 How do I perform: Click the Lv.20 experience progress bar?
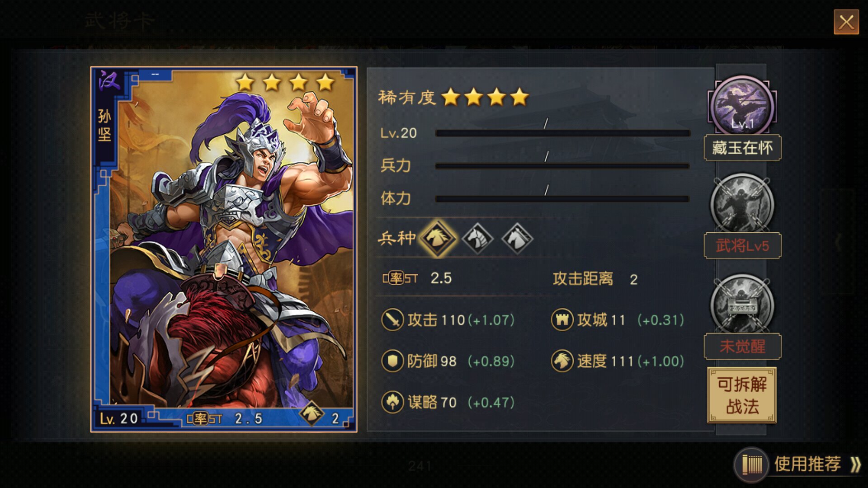(562, 133)
